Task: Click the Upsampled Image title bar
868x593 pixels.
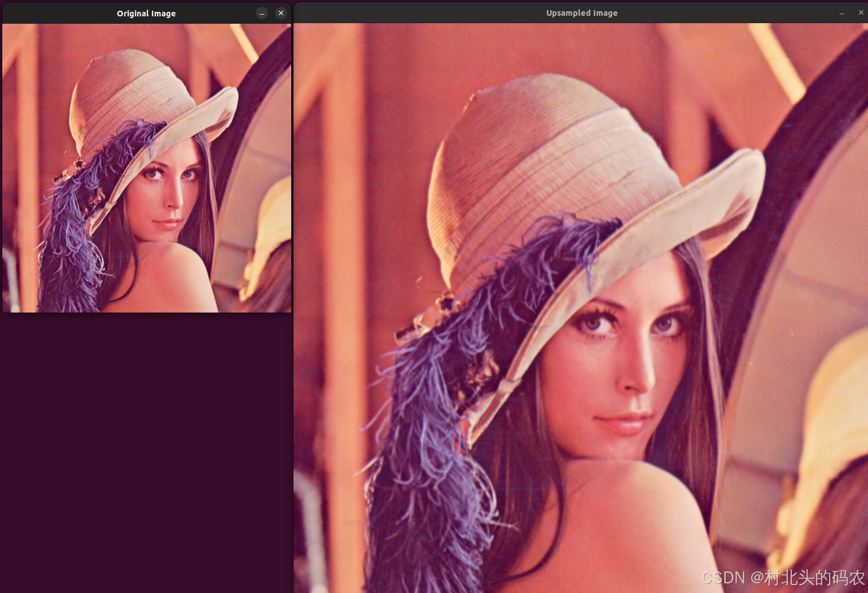Action: 581,12
